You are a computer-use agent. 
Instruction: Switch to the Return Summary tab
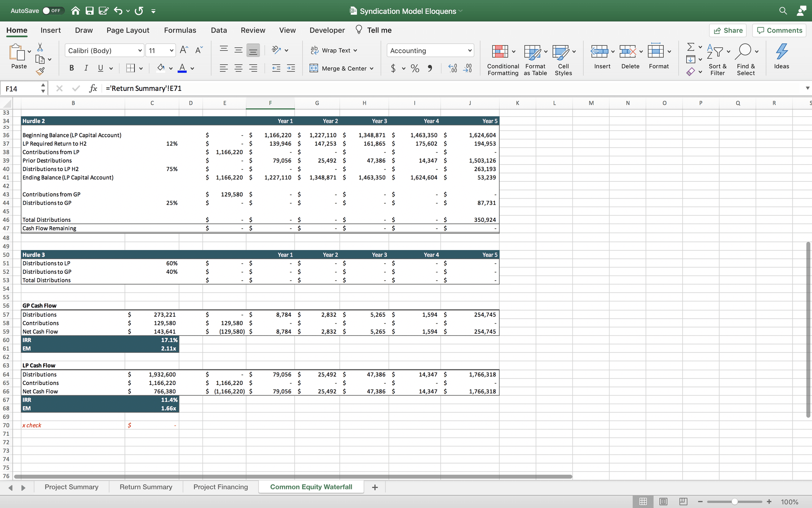[146, 486]
